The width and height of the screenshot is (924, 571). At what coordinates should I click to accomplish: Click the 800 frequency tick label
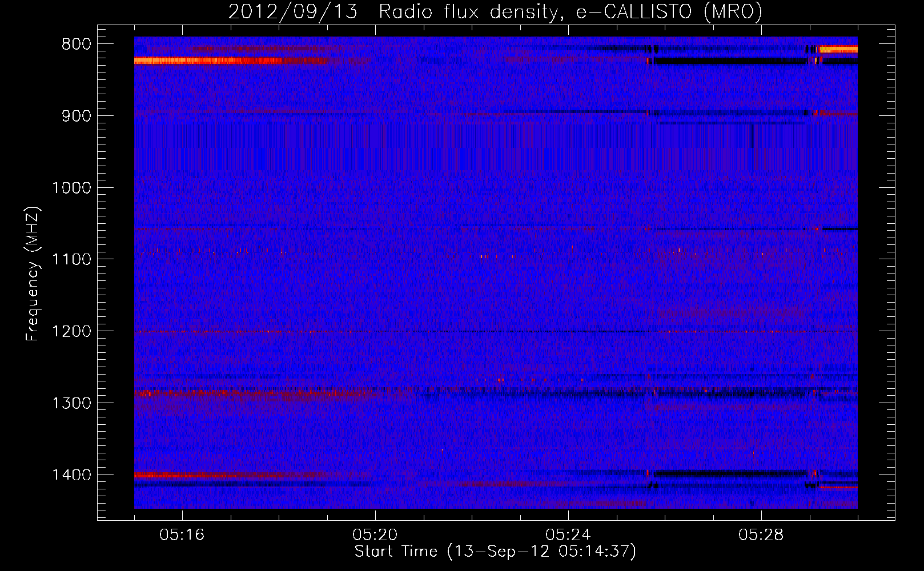point(76,45)
